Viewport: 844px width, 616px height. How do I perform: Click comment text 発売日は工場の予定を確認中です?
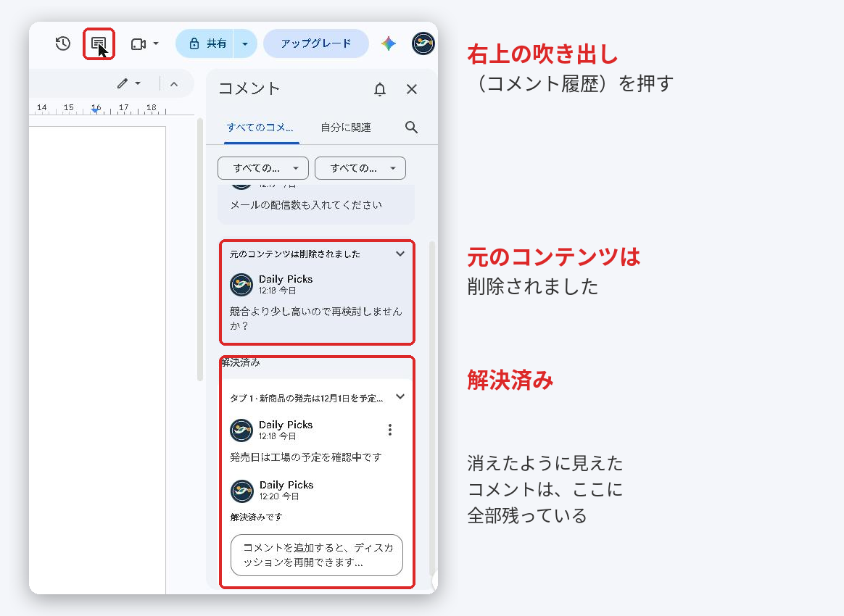click(x=306, y=457)
